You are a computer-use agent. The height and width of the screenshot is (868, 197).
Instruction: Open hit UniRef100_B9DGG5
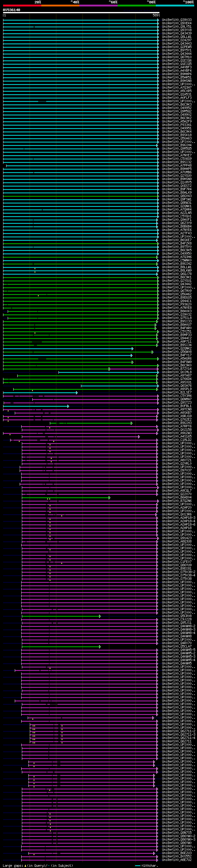(x=177, y=297)
